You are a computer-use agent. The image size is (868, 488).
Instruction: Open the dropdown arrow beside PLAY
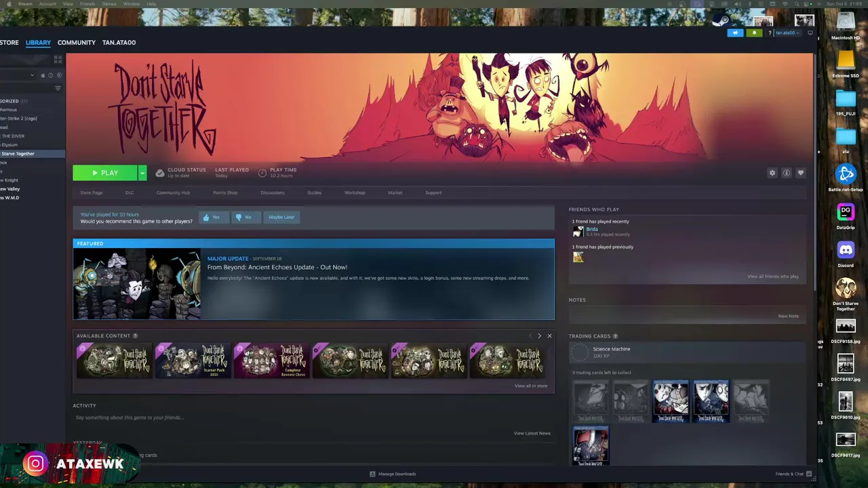142,173
